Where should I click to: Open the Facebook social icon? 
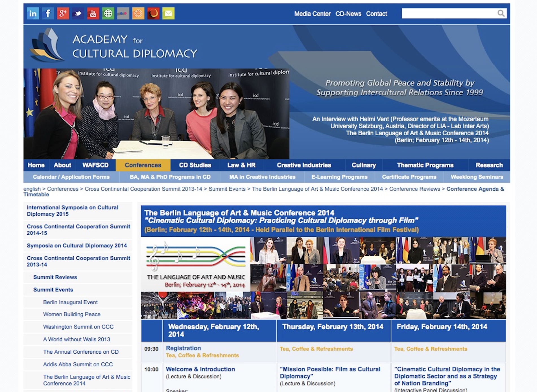[48, 14]
